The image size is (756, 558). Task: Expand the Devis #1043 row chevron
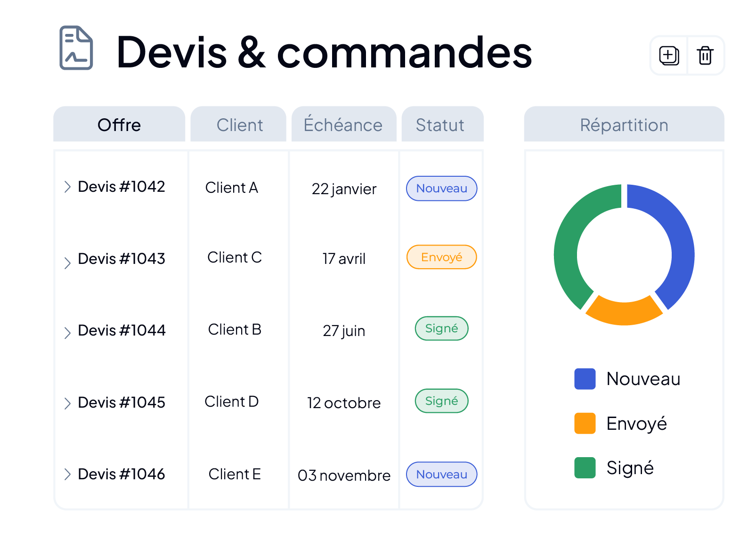pos(67,263)
